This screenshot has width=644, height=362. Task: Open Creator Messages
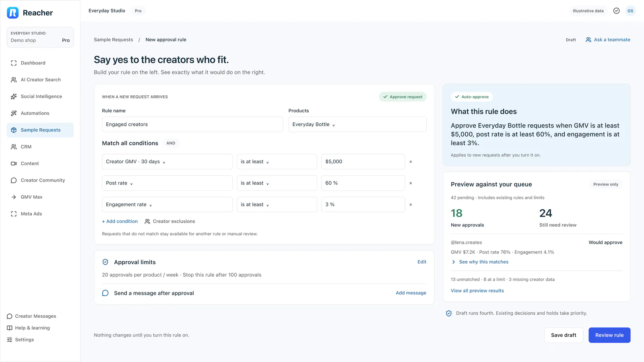tap(32, 316)
